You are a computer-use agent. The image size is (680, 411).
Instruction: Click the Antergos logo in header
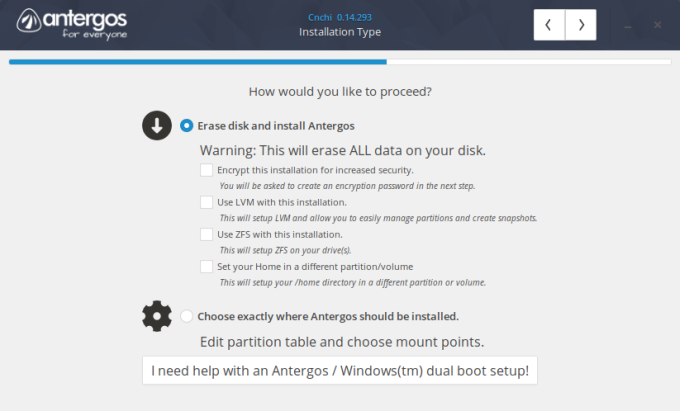[70, 24]
